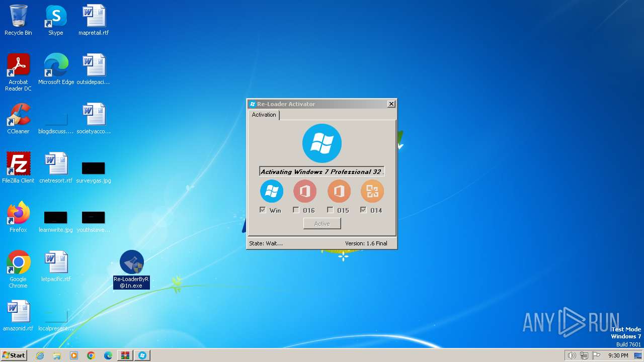This screenshot has height=362, width=644.
Task: Select the outsidepaci... document icon
Action: pos(94,69)
